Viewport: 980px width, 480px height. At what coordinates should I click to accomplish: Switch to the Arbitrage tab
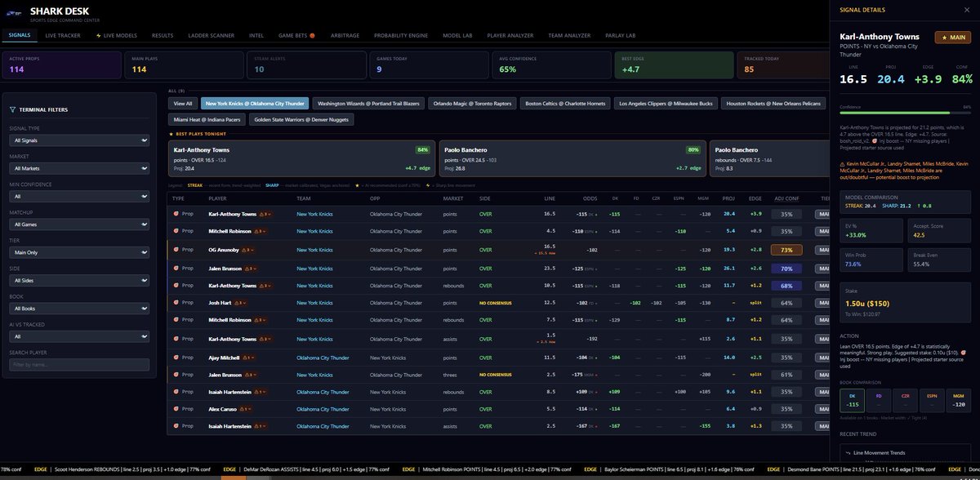[345, 36]
